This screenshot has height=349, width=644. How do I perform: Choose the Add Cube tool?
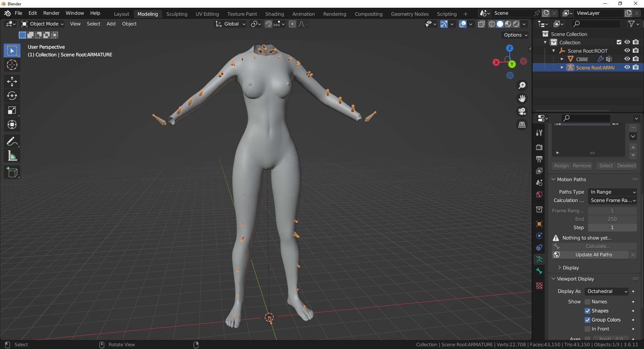click(x=12, y=172)
